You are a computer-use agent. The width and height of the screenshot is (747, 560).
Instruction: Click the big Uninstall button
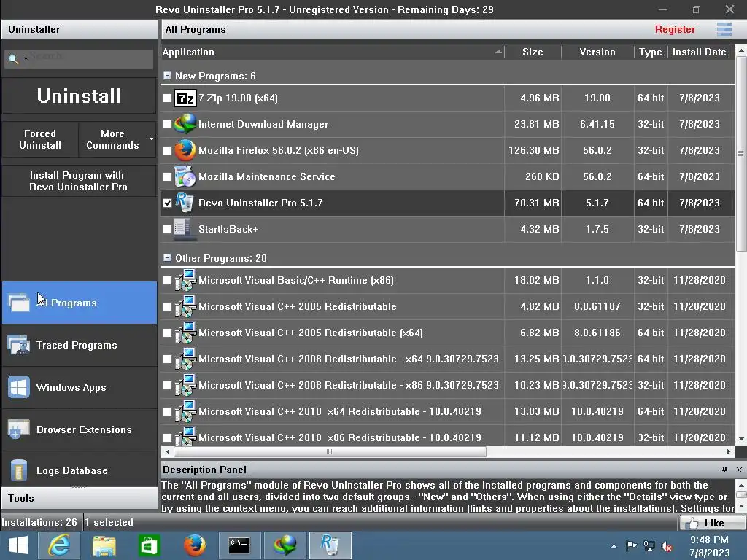tap(79, 96)
